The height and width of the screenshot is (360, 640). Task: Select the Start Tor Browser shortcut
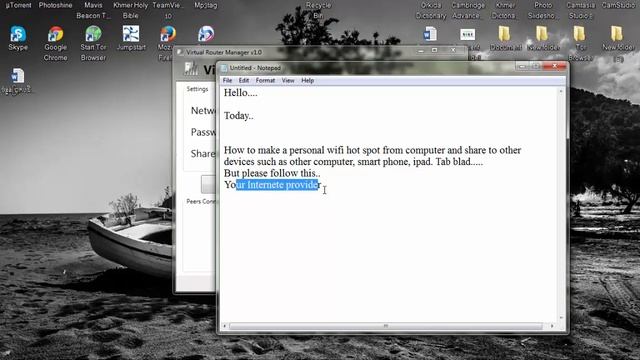point(93,35)
